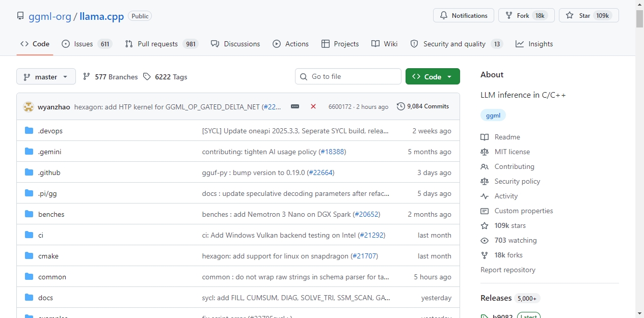
Task: Expand the master branch dropdown
Action: coord(46,77)
